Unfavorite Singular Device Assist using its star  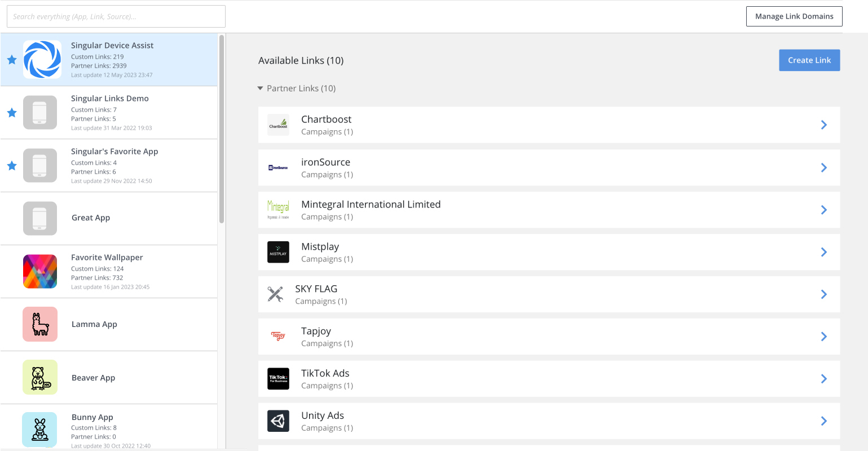pyautogui.click(x=12, y=60)
